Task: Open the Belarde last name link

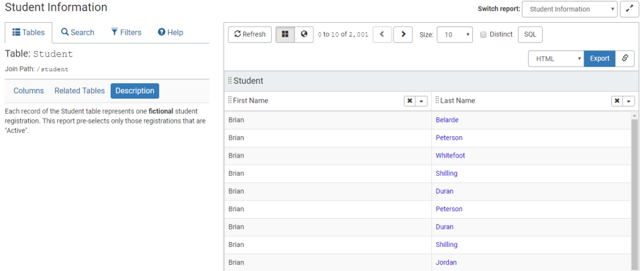Action: (x=447, y=120)
